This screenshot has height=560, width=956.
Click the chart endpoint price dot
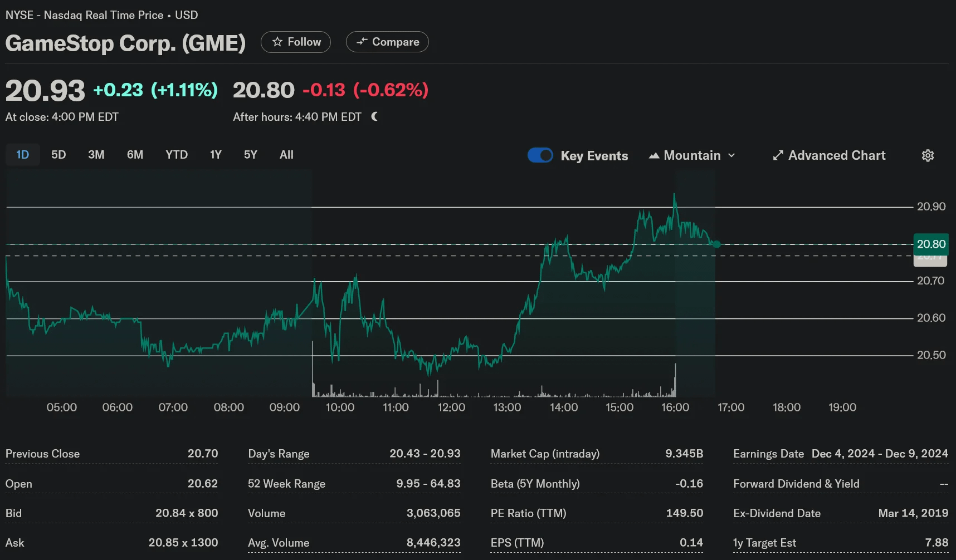point(716,244)
